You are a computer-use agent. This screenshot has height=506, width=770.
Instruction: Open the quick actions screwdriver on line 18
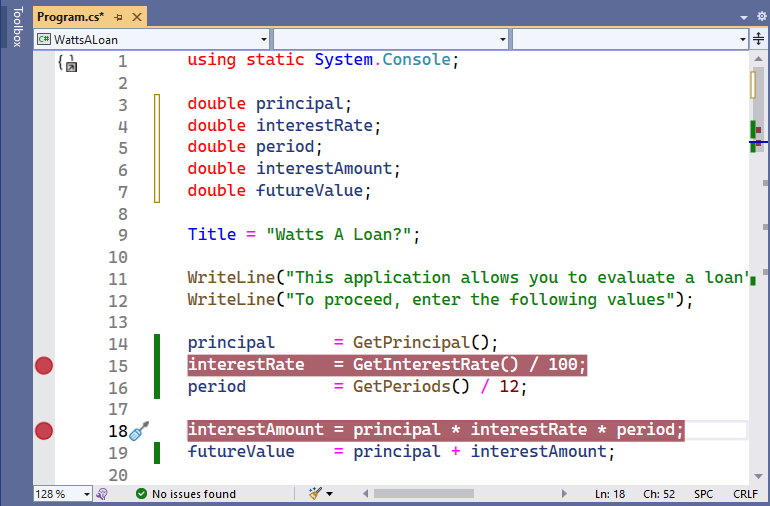(x=139, y=431)
